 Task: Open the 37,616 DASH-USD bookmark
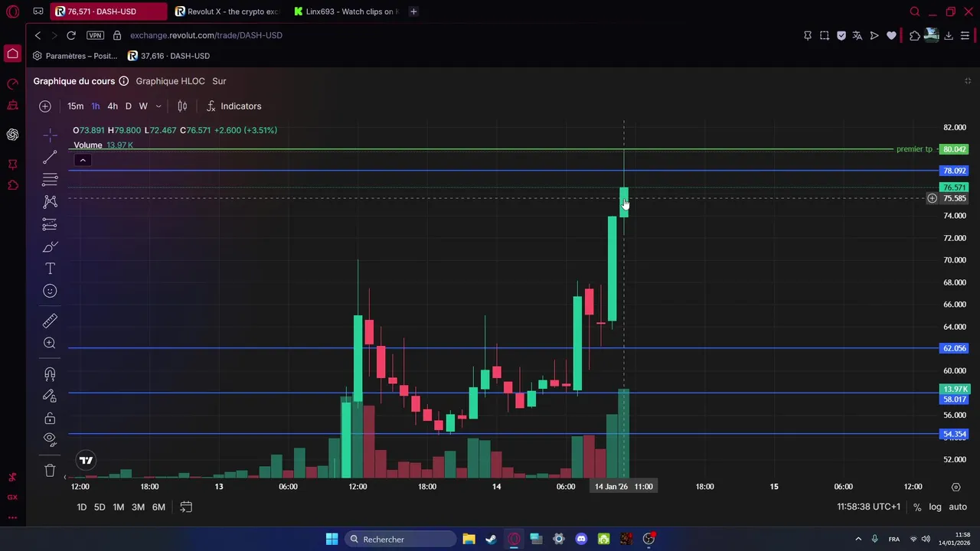[x=168, y=56]
